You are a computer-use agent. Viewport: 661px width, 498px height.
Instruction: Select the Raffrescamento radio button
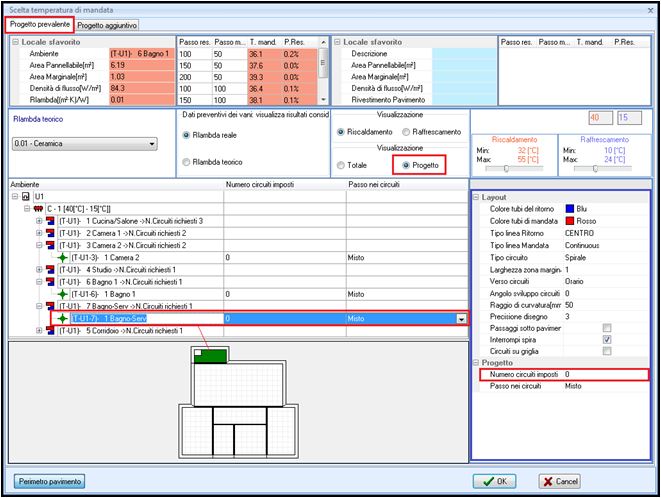pos(403,131)
